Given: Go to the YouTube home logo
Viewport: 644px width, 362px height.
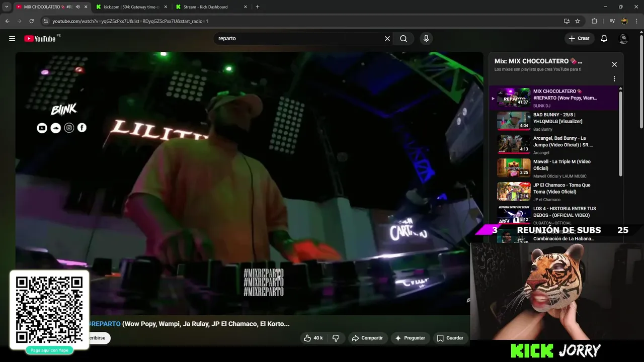Looking at the screenshot, I should pos(40,39).
